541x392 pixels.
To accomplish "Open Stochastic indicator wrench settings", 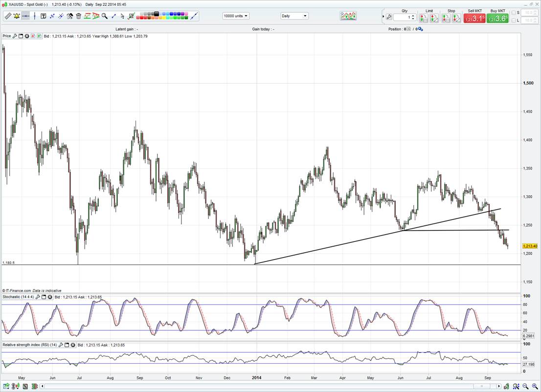I will point(38,297).
